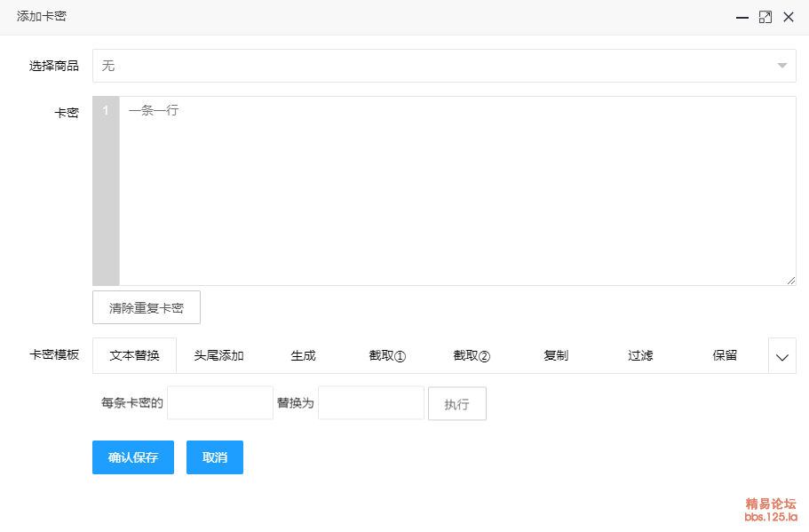Maximize the 添加卡密 dialog window
809x532 pixels.
[x=765, y=17]
